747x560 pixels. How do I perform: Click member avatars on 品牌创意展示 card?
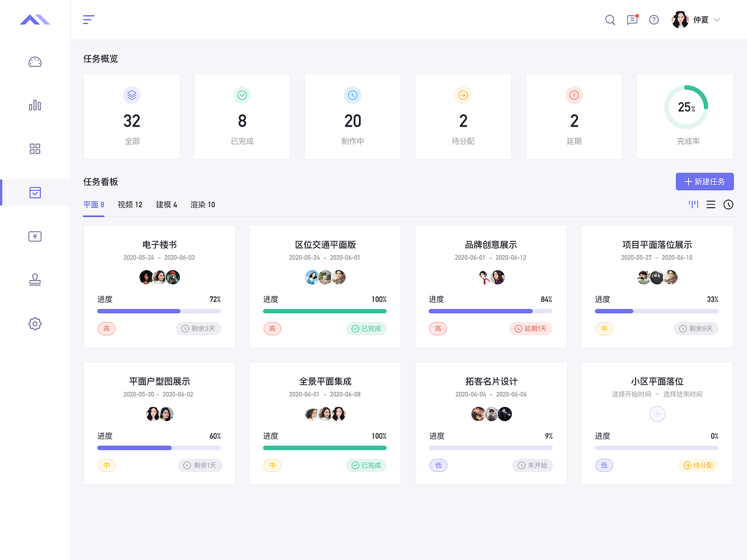tap(491, 278)
